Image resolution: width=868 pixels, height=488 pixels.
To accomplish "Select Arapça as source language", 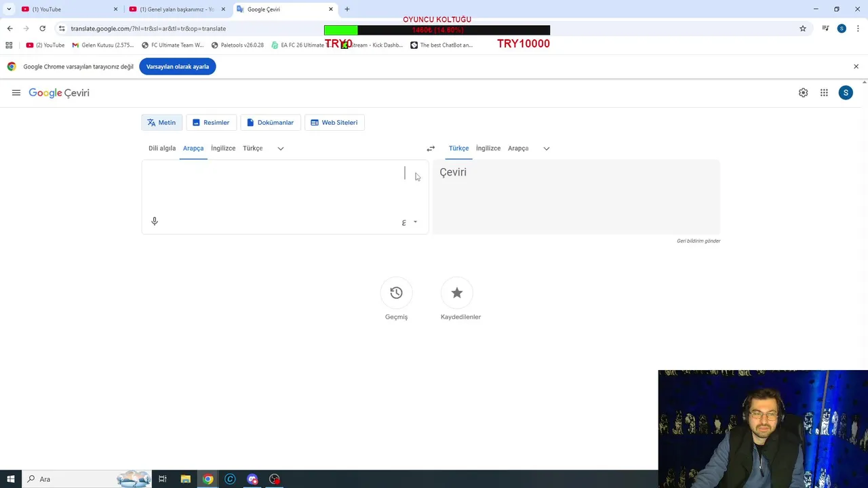I will click(193, 148).
